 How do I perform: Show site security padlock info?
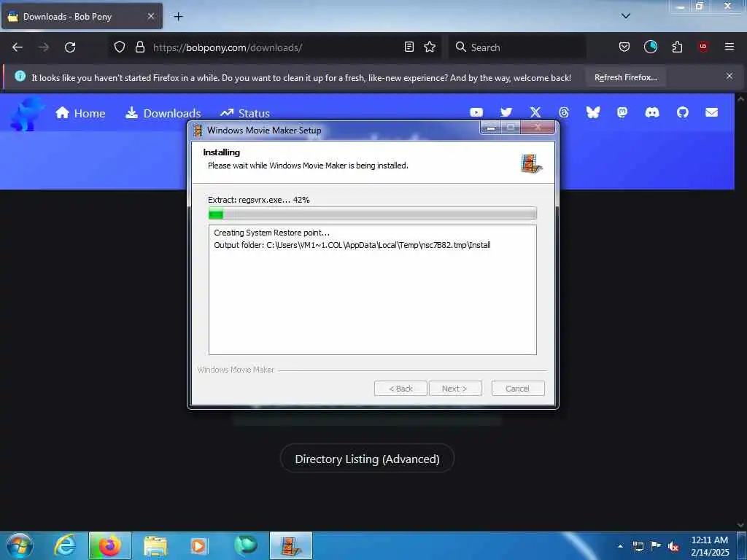tap(139, 47)
